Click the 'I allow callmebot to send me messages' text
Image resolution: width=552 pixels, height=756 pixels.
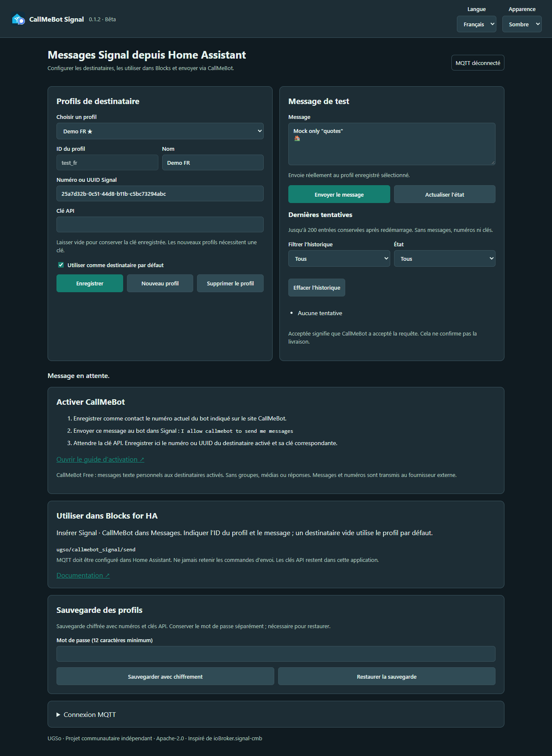(x=237, y=431)
